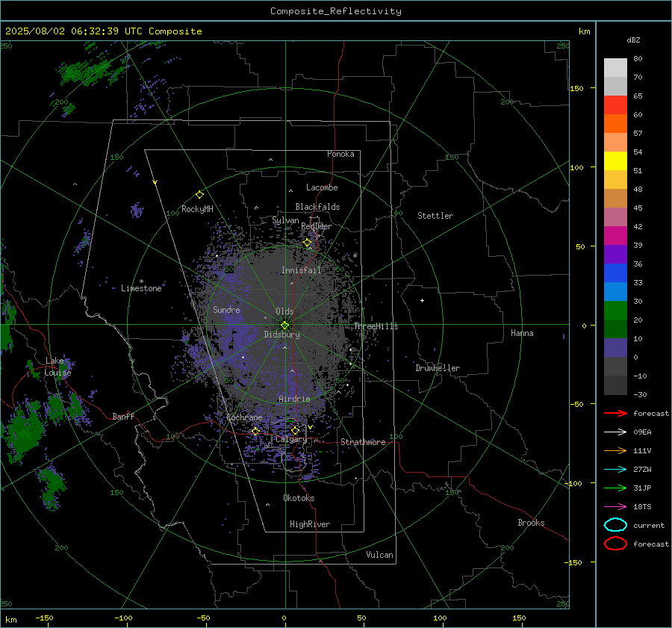Click the Strathmore city label

pyautogui.click(x=363, y=442)
